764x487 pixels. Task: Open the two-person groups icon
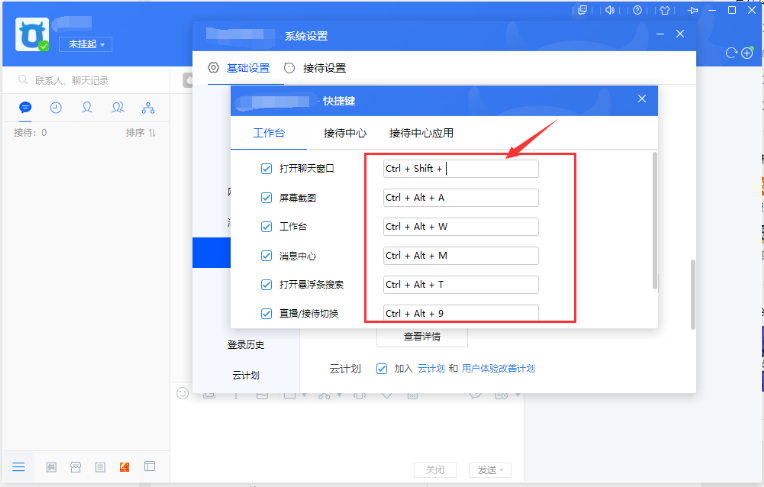point(117,107)
